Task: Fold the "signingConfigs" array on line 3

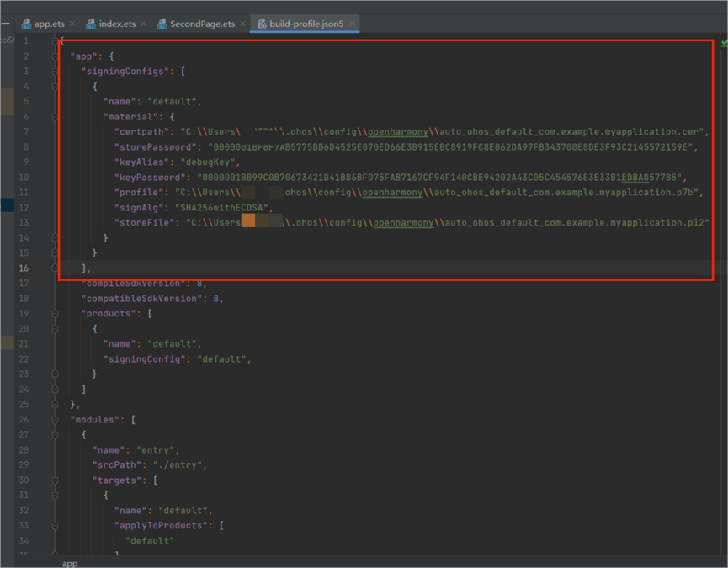Action: point(55,72)
